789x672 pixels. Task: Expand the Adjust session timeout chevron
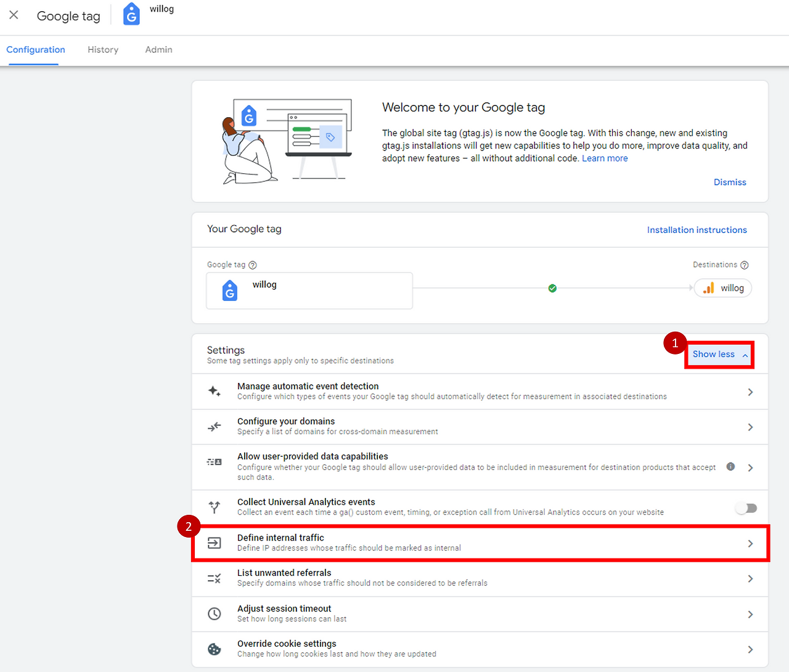point(750,615)
